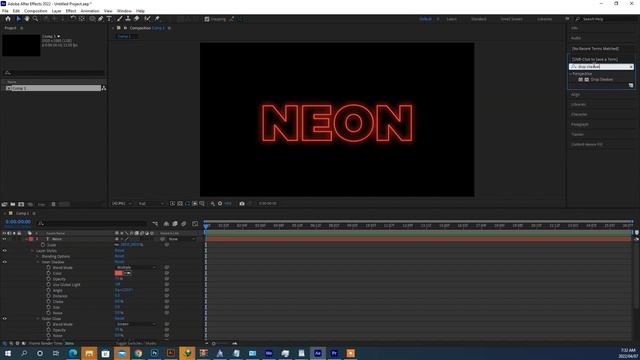Collapse the Inner Shadow group
640x360 pixels.
click(38, 262)
